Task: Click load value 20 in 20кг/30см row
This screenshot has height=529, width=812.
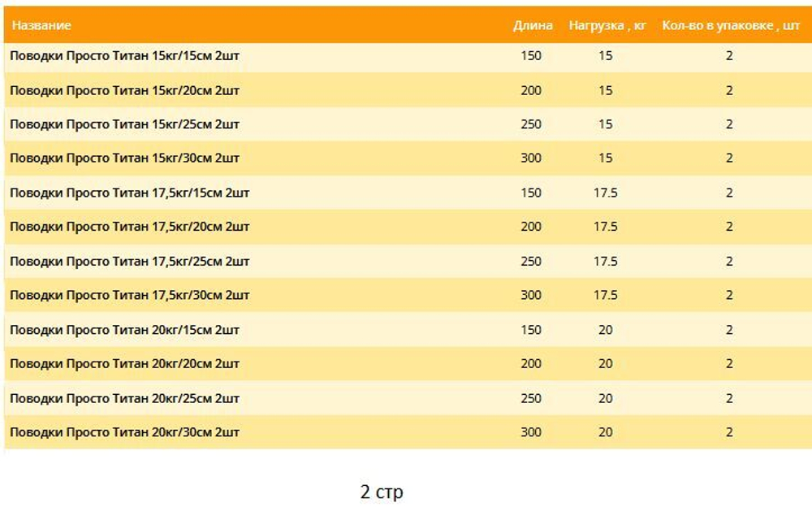Action: tap(606, 432)
